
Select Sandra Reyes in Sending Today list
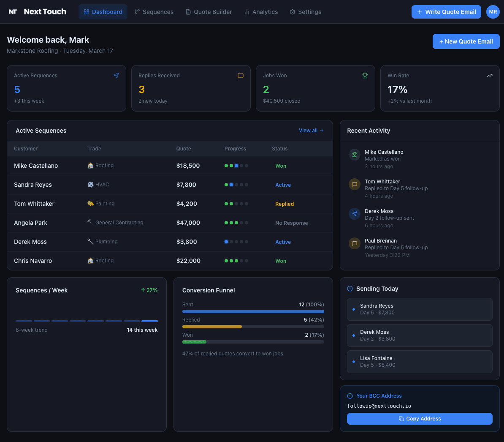coord(420,309)
